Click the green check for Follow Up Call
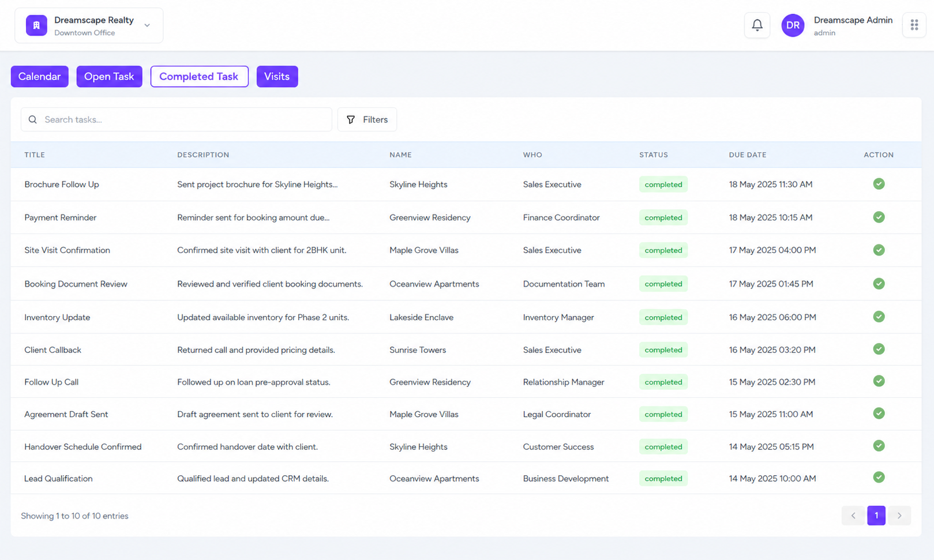The image size is (934, 560). coord(879,381)
